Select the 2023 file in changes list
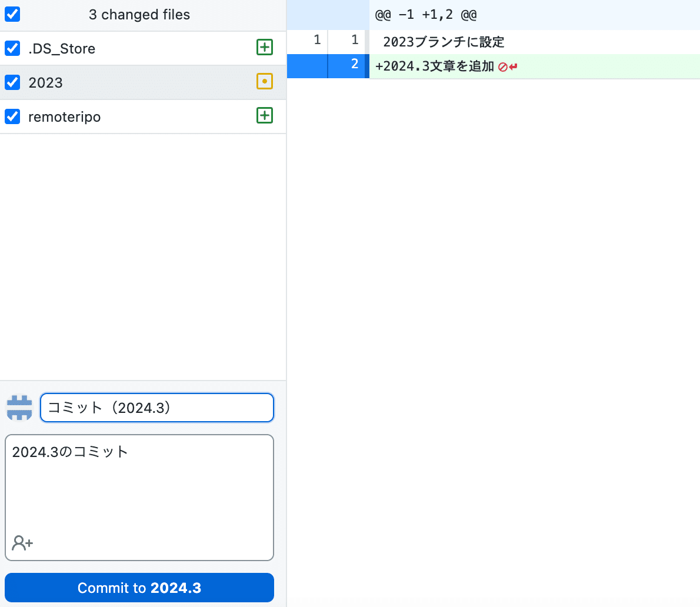The width and height of the screenshot is (700, 607). 143,82
